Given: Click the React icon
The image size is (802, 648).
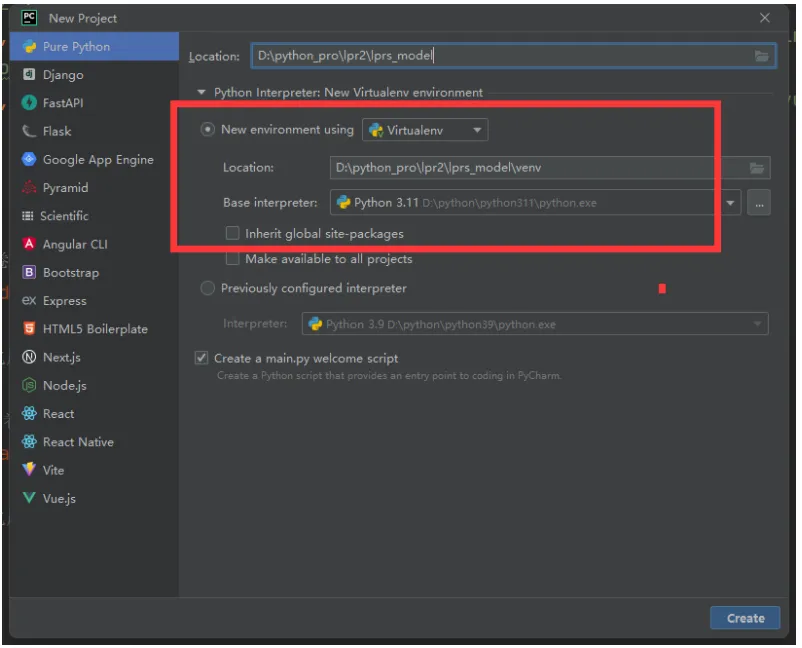Looking at the screenshot, I should pos(29,414).
